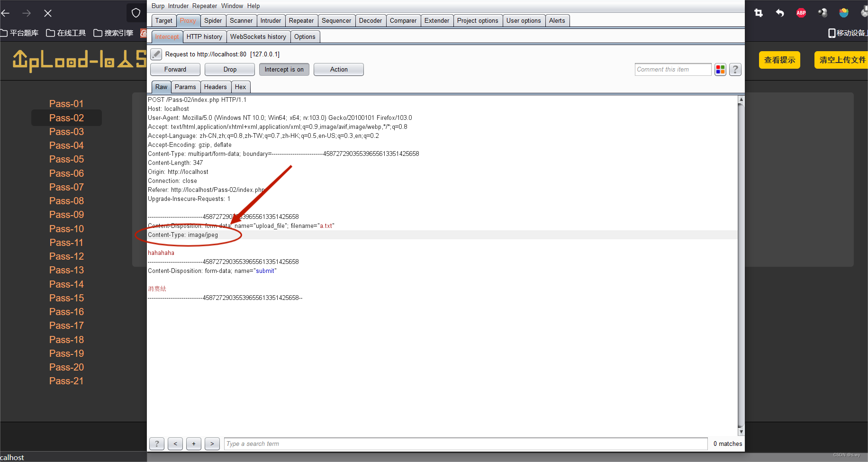Click the browser forward arrow
Image resolution: width=868 pixels, height=462 pixels.
(27, 13)
